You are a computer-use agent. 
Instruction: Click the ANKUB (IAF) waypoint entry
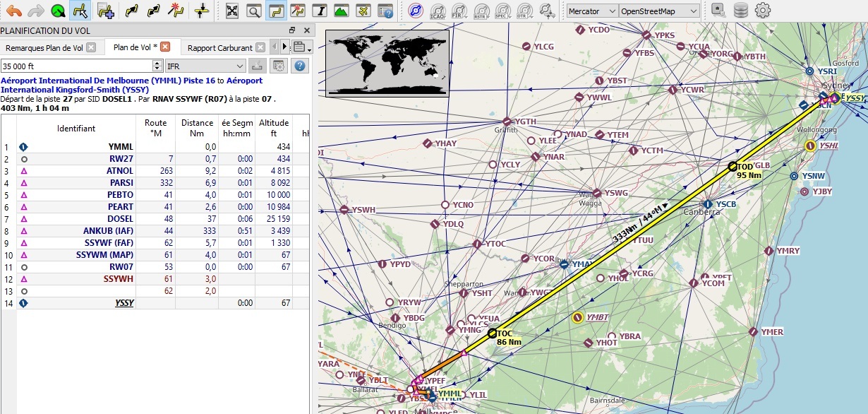pos(107,230)
